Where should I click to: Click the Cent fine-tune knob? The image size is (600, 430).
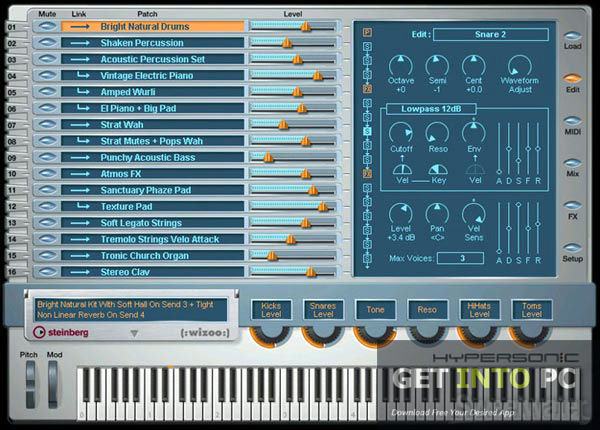[473, 65]
